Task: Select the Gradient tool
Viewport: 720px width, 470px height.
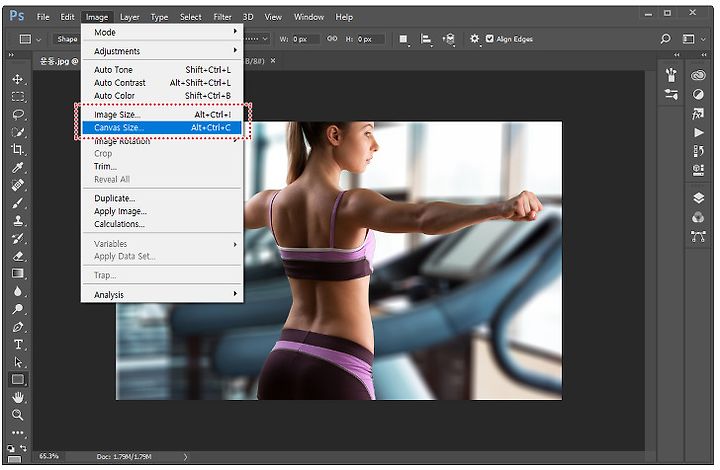Action: (17, 274)
